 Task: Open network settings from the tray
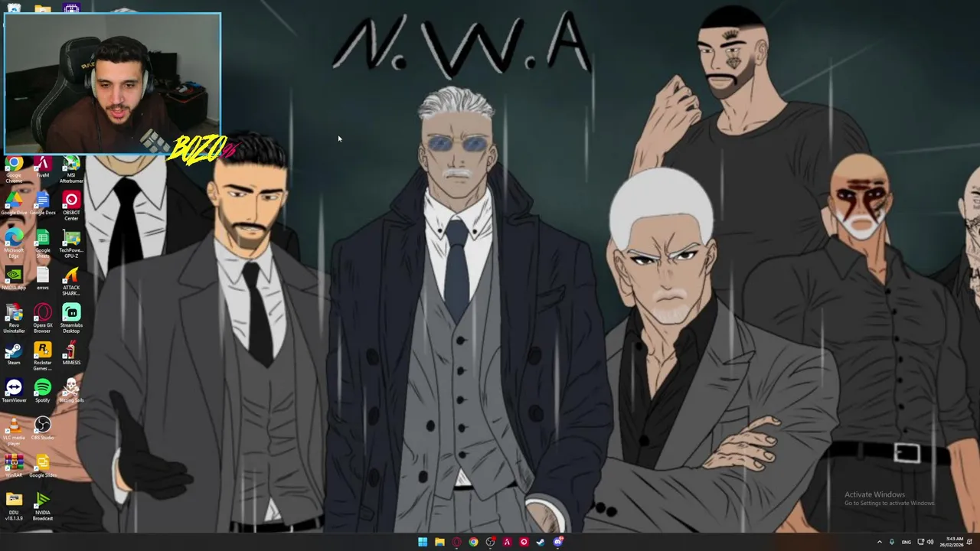point(921,542)
